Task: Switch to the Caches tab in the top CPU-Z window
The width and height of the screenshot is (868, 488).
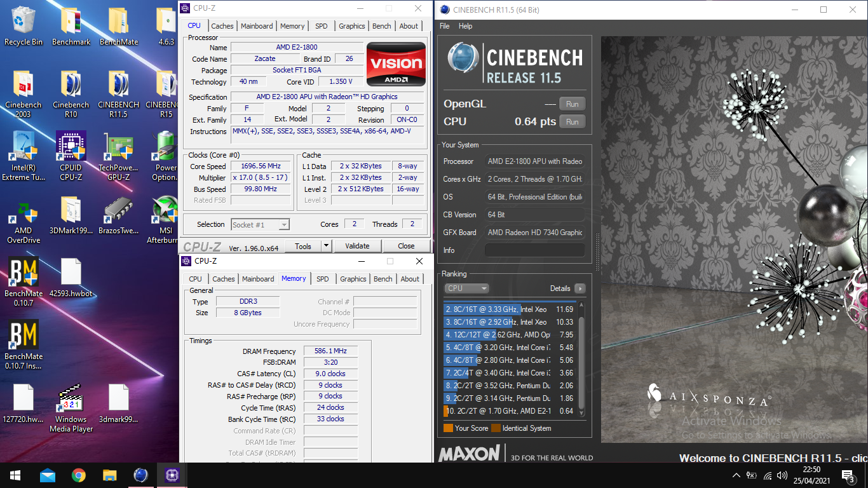Action: tap(222, 26)
